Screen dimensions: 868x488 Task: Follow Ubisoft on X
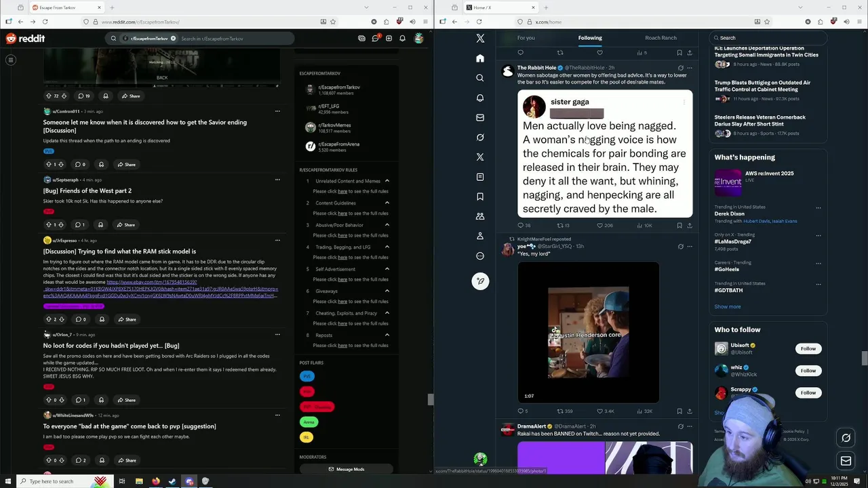tap(808, 348)
